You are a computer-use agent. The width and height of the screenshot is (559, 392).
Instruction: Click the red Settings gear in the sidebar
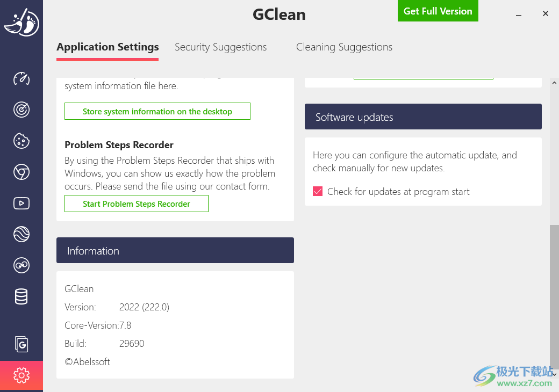coord(21,376)
